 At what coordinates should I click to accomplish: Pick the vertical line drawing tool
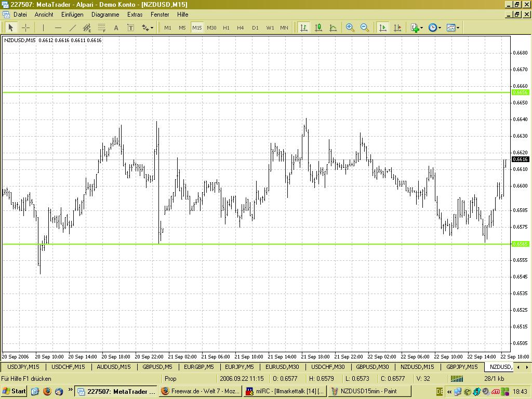(x=44, y=28)
